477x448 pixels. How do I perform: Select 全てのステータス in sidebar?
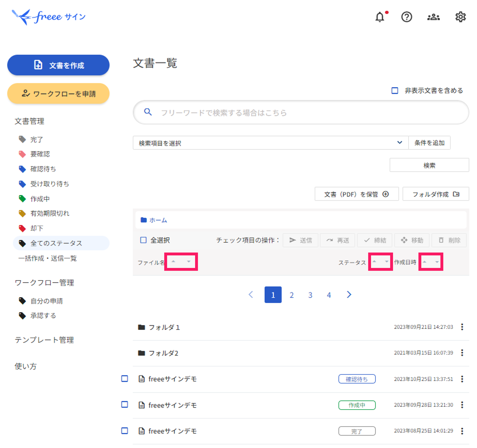click(x=61, y=243)
